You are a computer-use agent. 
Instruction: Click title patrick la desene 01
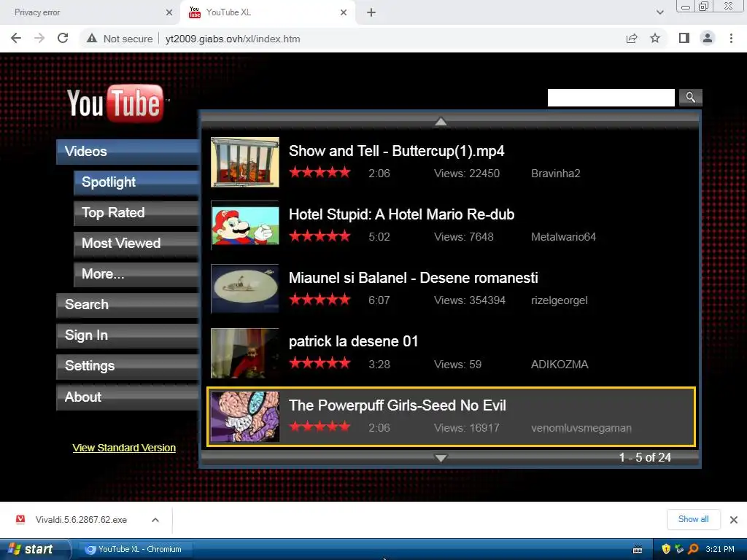[x=354, y=341]
